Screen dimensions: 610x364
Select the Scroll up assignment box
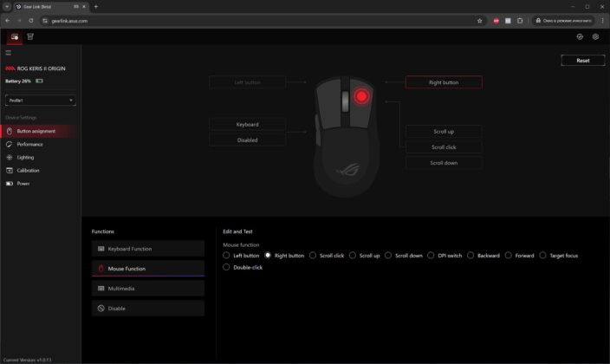[444, 131]
